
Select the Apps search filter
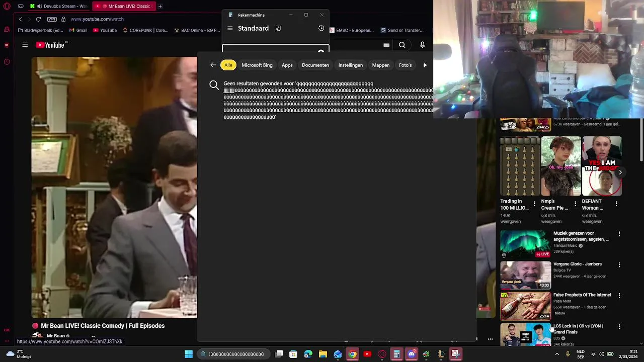click(x=287, y=65)
